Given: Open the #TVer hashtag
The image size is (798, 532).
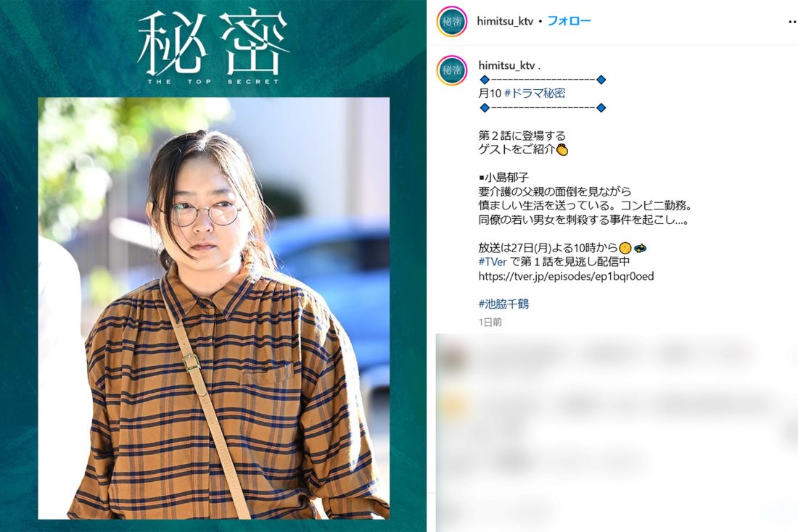Looking at the screenshot, I should point(492,262).
